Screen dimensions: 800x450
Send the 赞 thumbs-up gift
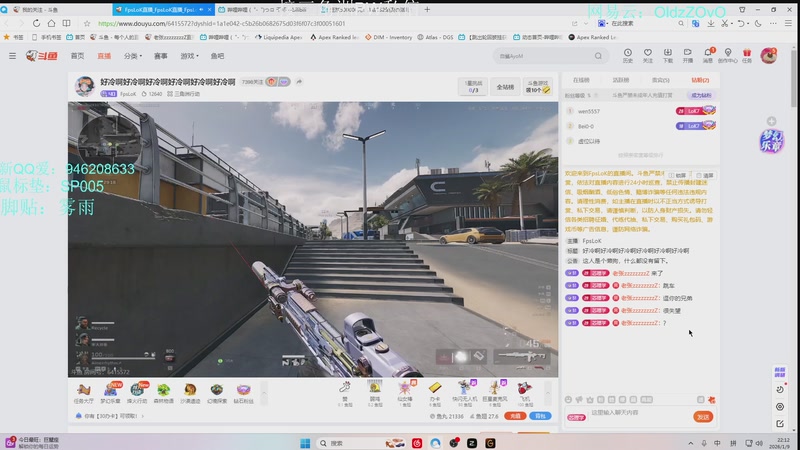[345, 393]
